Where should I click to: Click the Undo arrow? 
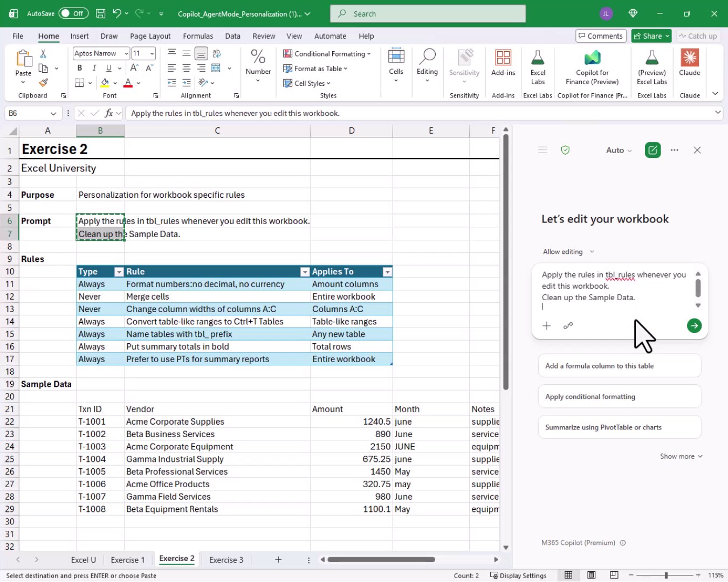pos(117,13)
